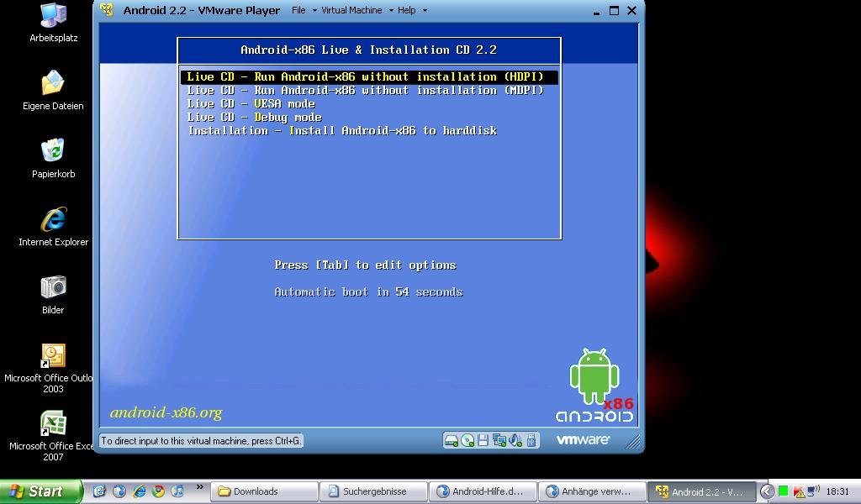Viewport: 861px width, 504px height.
Task: Click the Ctrl+G input hint in status bar
Action: pyautogui.click(x=201, y=441)
